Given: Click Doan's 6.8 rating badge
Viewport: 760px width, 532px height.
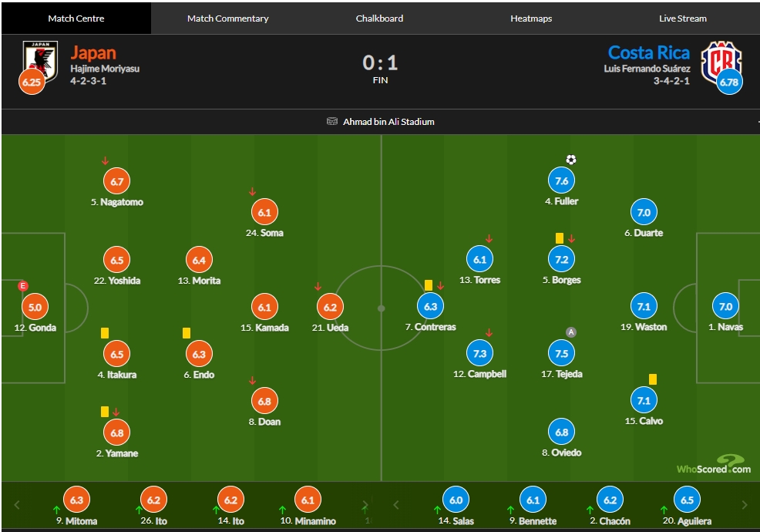Looking at the screenshot, I should (264, 401).
